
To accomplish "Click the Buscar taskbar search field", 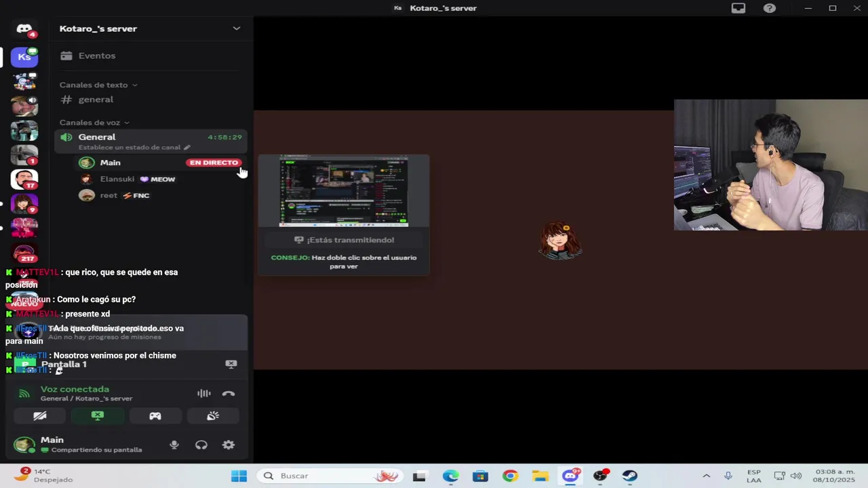I will (x=331, y=476).
